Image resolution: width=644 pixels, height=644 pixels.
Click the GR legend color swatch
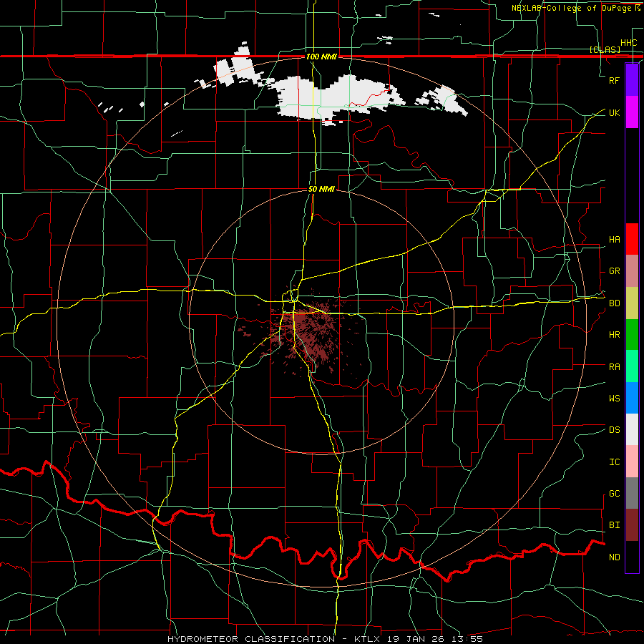632,271
